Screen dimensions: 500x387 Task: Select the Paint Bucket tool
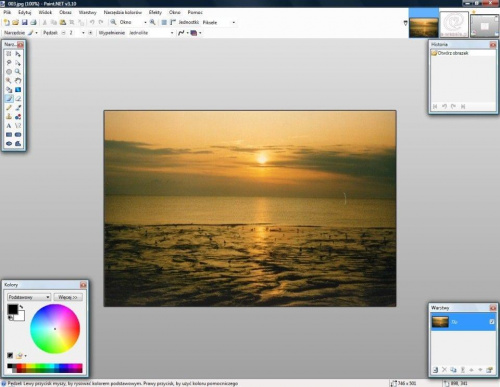9,90
